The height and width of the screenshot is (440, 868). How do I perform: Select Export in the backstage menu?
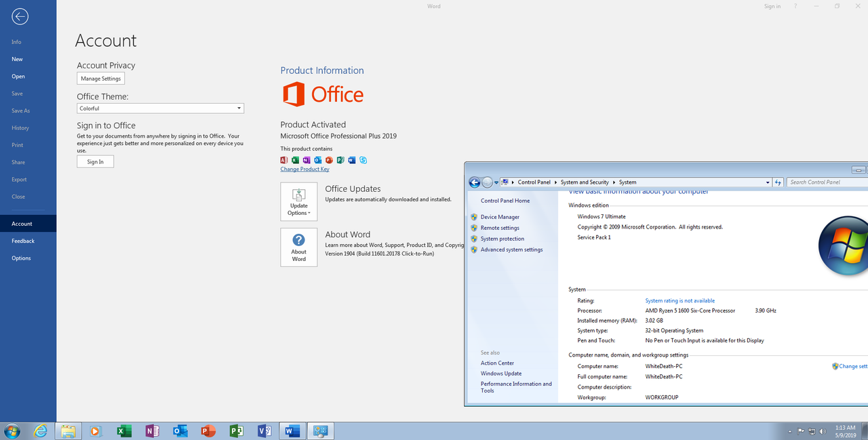tap(19, 180)
